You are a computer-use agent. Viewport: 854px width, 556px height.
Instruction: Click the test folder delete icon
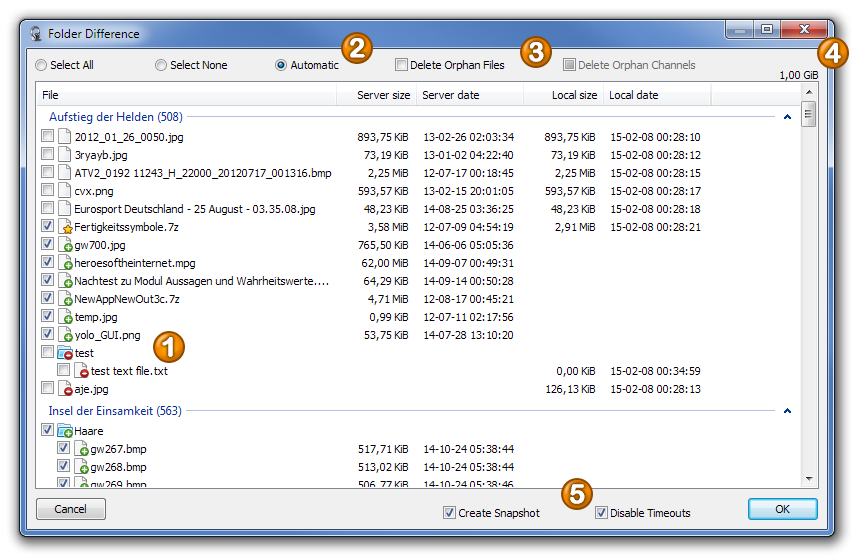65,353
